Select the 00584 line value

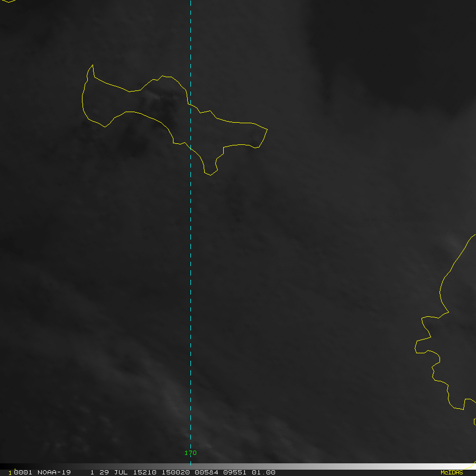206,472
